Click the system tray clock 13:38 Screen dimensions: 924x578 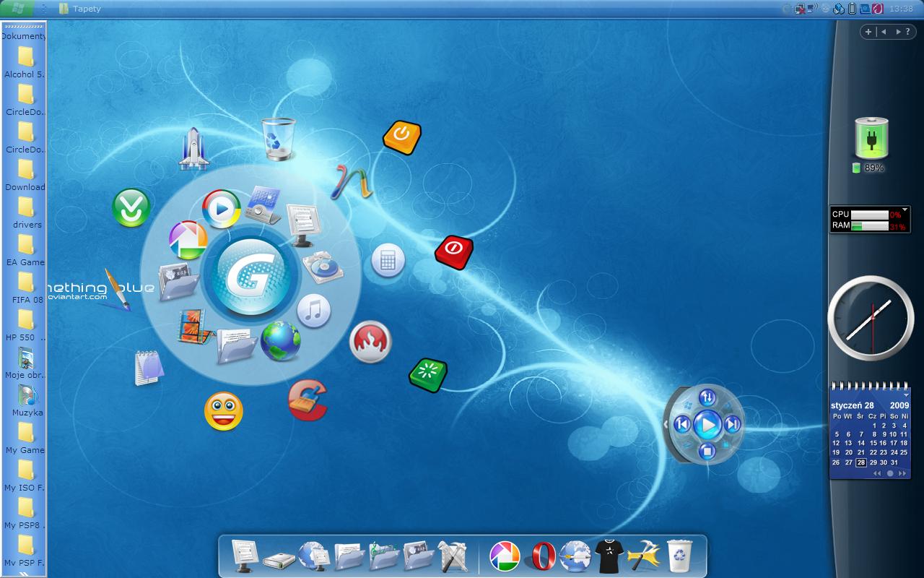click(901, 9)
